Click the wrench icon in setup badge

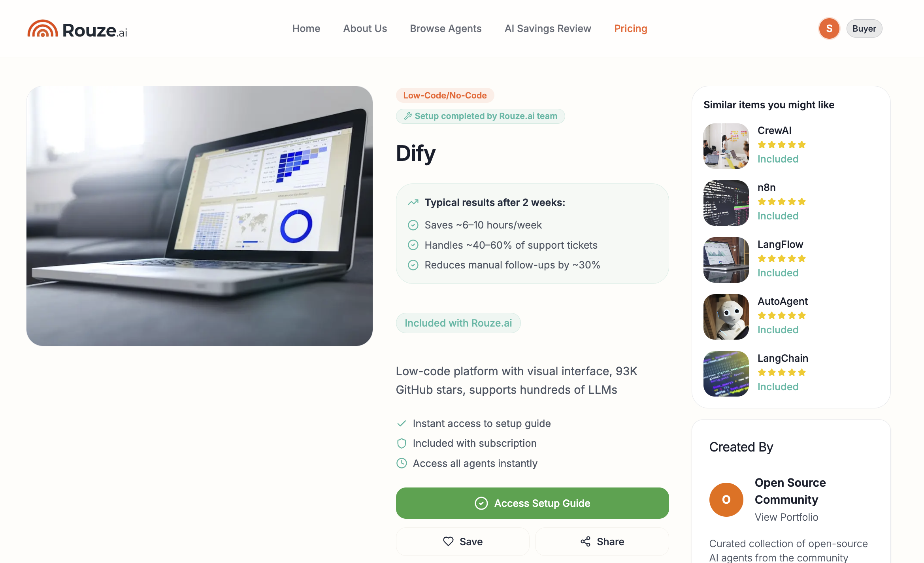[408, 116]
